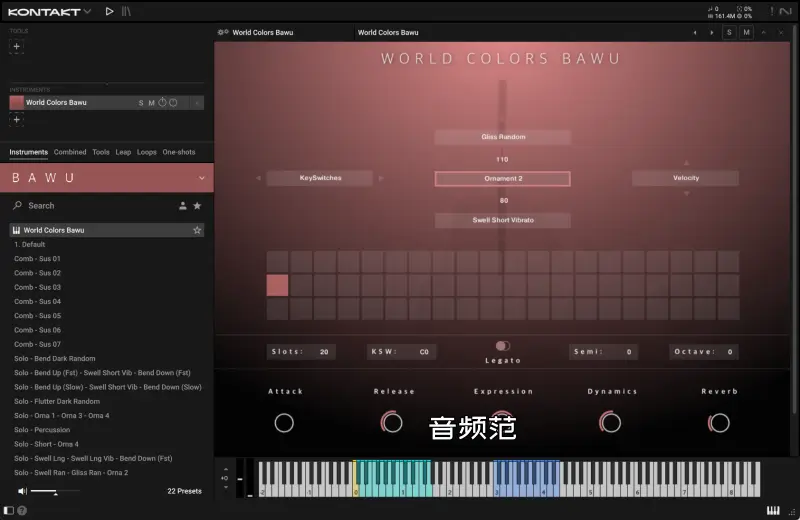
Task: Click the up arrow above Velocity
Action: (x=686, y=163)
